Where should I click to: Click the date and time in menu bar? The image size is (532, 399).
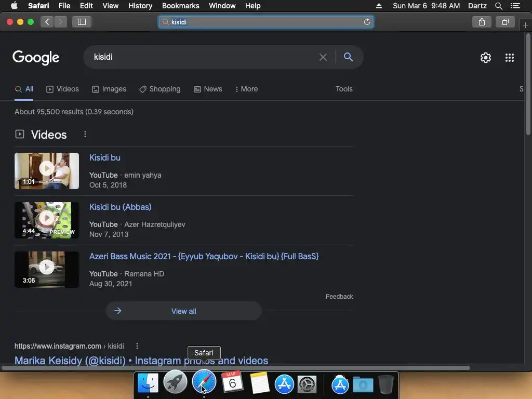pyautogui.click(x=426, y=6)
